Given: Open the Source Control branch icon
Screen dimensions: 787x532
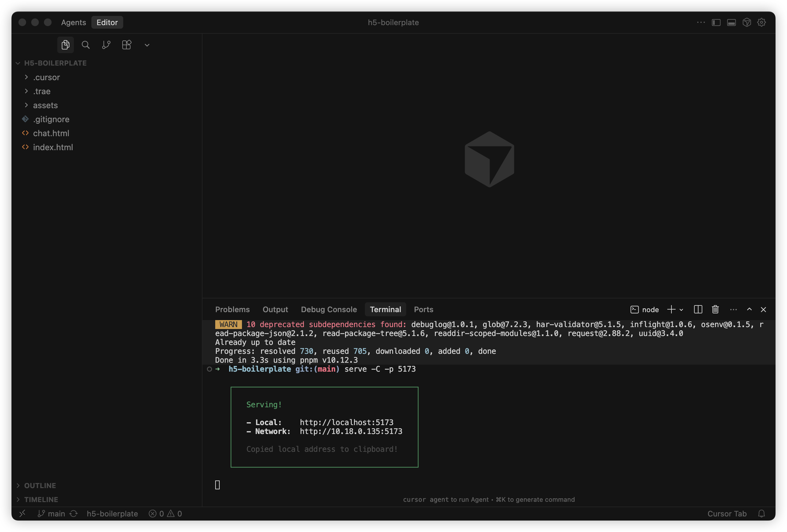Looking at the screenshot, I should tap(106, 45).
